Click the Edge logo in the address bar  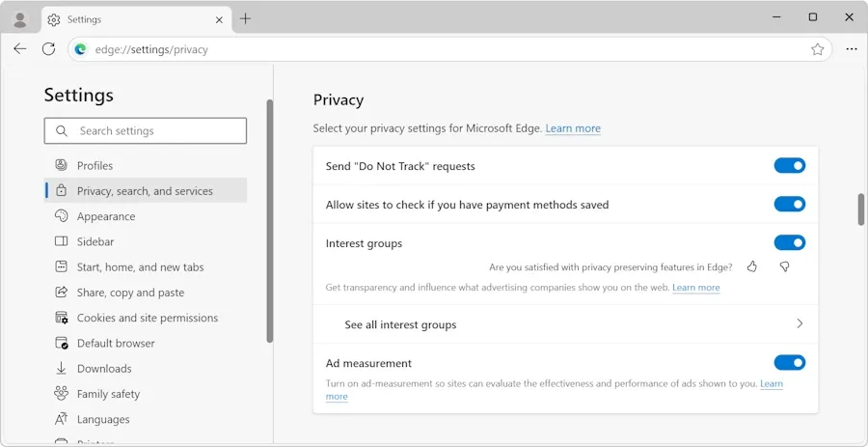pyautogui.click(x=81, y=49)
